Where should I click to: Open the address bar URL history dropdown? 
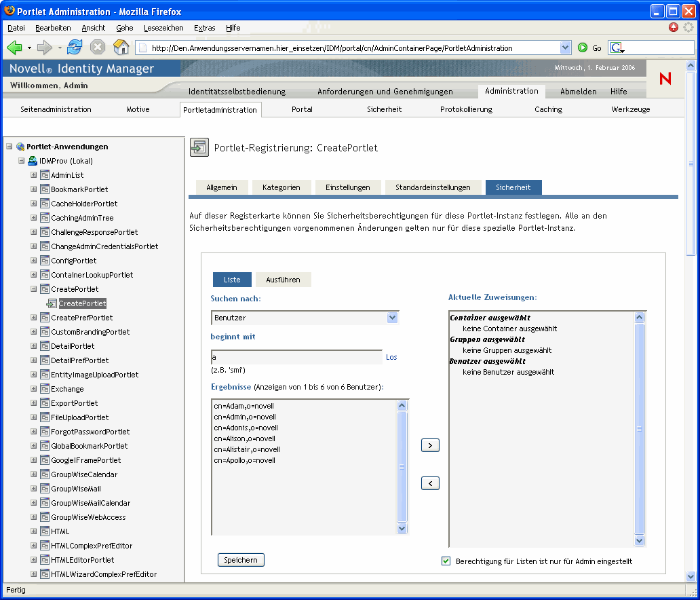point(565,48)
